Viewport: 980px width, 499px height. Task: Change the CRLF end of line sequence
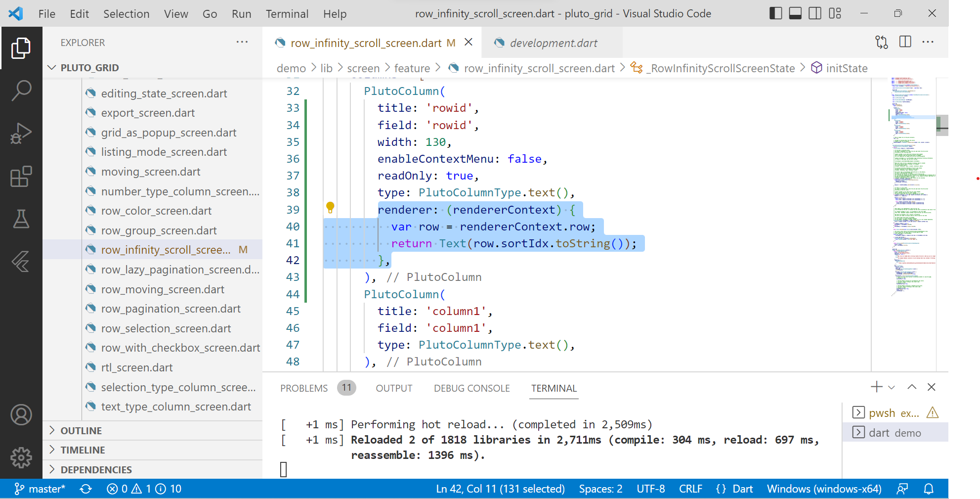click(690, 489)
